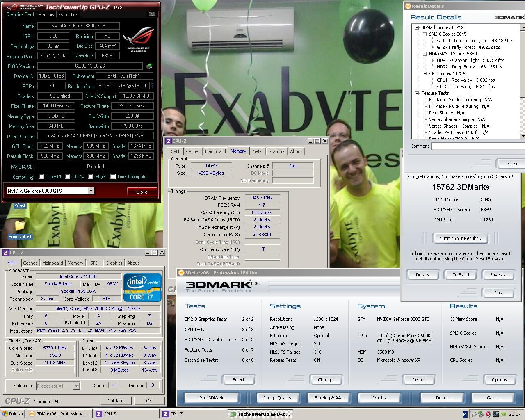Click the NVIDIA icon in system tray
Viewport: 525px width, 420px height.
point(503,414)
